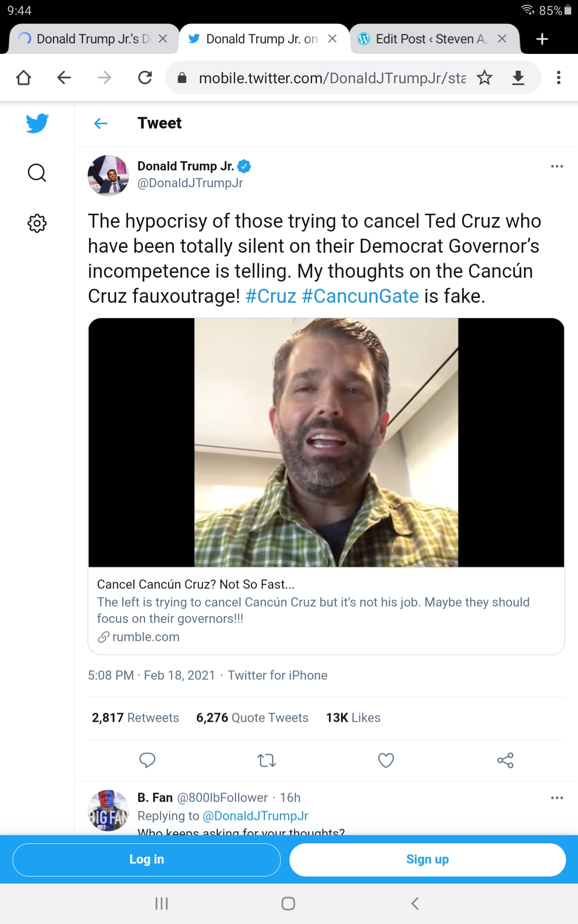The image size is (578, 924).
Task: Open Twitter settings gear icon
Action: (x=37, y=223)
